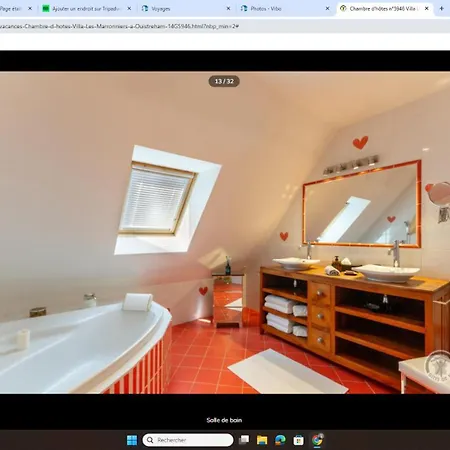
Task: Select the Chambre d'hôtes n°3946 tab
Action: pyautogui.click(x=385, y=9)
